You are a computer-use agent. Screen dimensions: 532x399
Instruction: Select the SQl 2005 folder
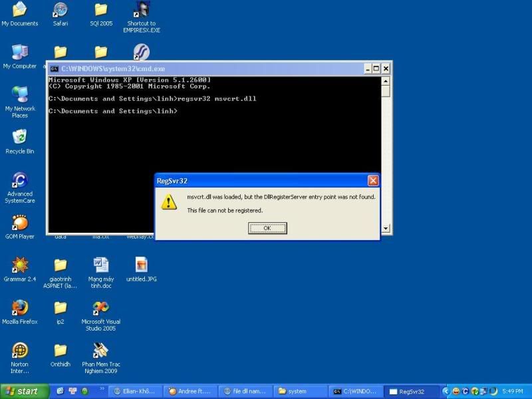tap(101, 14)
